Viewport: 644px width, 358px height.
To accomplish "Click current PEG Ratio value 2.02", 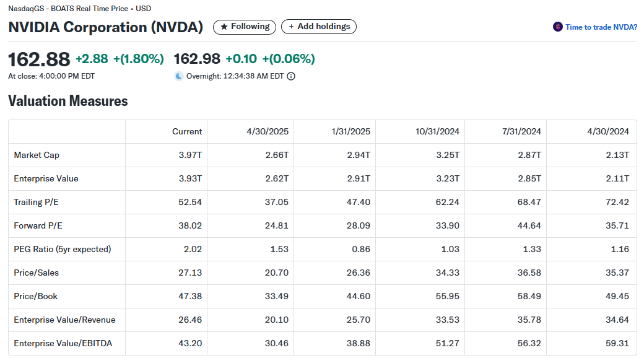I will pos(193,249).
